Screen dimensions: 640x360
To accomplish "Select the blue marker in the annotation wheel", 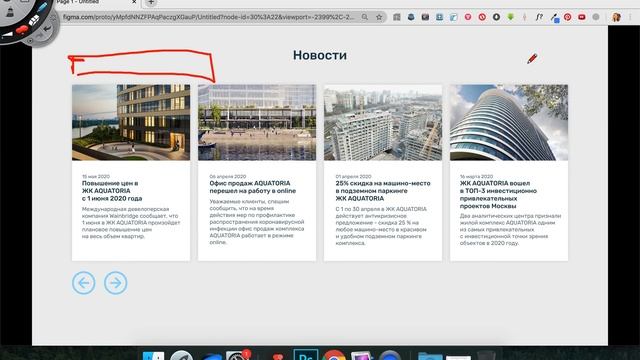I will click(42, 7).
